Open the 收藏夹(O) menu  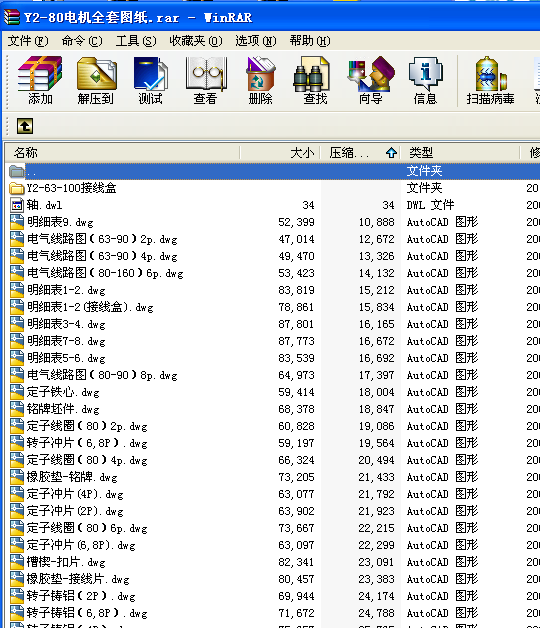click(196, 41)
